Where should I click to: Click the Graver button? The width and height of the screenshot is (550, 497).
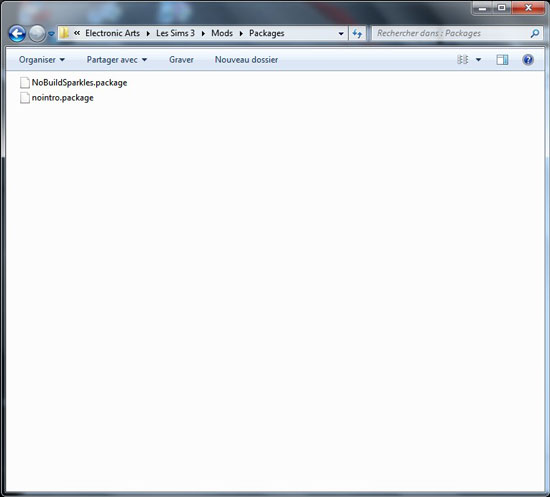pos(181,60)
